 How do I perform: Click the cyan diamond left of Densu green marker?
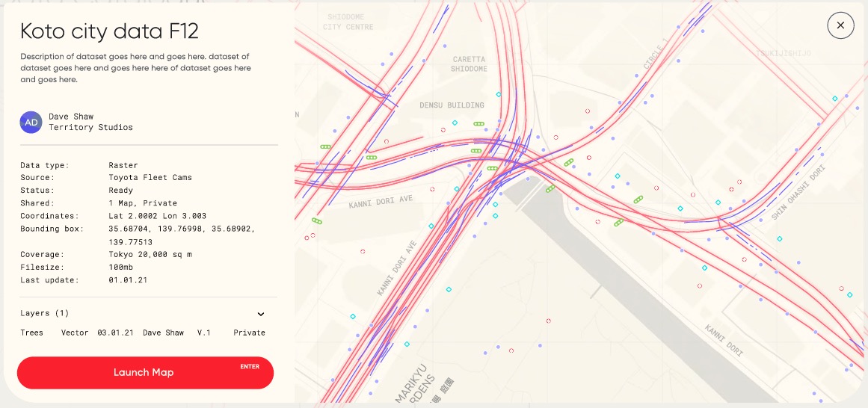[x=454, y=123]
